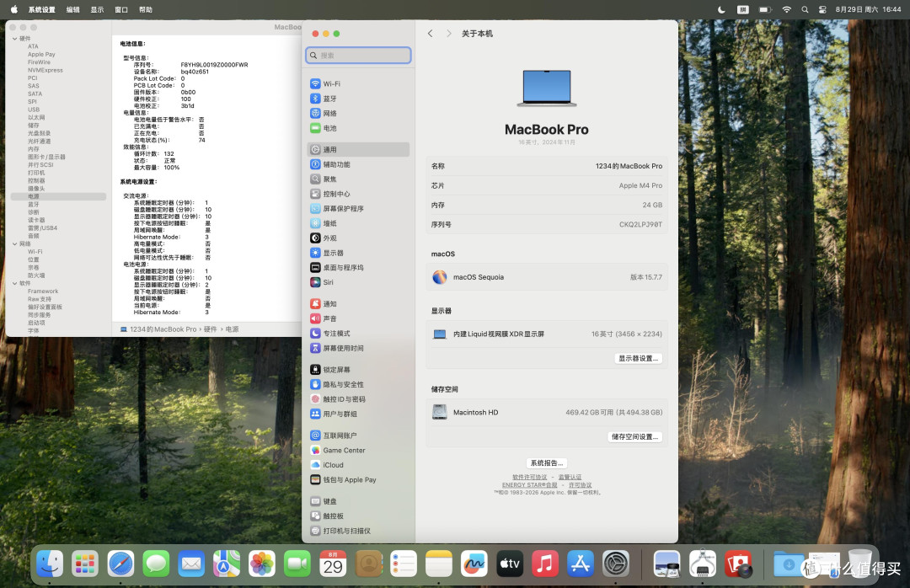Open Freeform from the Dock
Image resolution: width=910 pixels, height=588 pixels.
(x=474, y=564)
